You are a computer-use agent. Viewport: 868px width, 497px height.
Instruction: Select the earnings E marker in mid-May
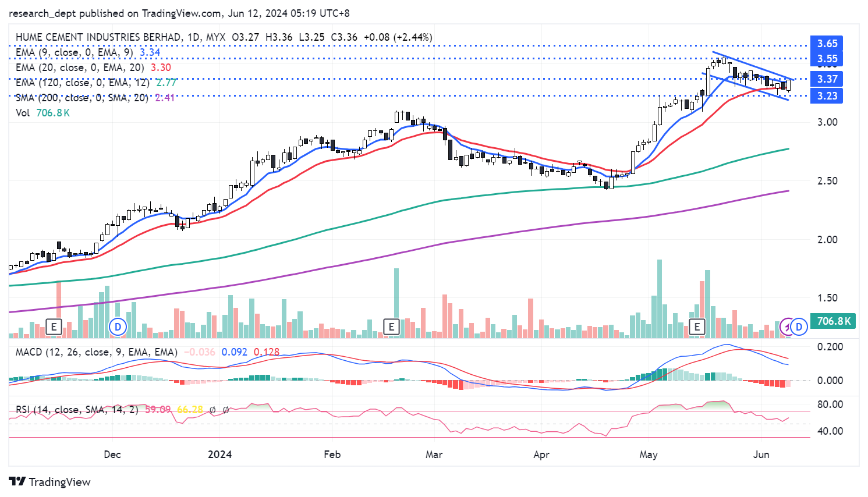[697, 326]
